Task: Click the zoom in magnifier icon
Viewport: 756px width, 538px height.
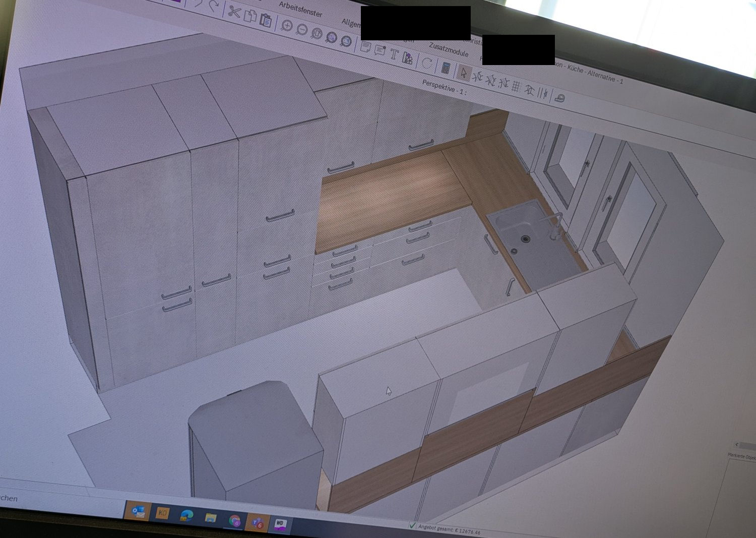Action: click(x=287, y=26)
